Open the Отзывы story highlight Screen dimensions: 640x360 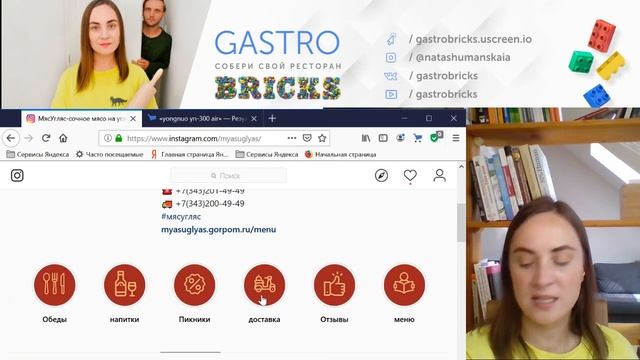click(334, 285)
